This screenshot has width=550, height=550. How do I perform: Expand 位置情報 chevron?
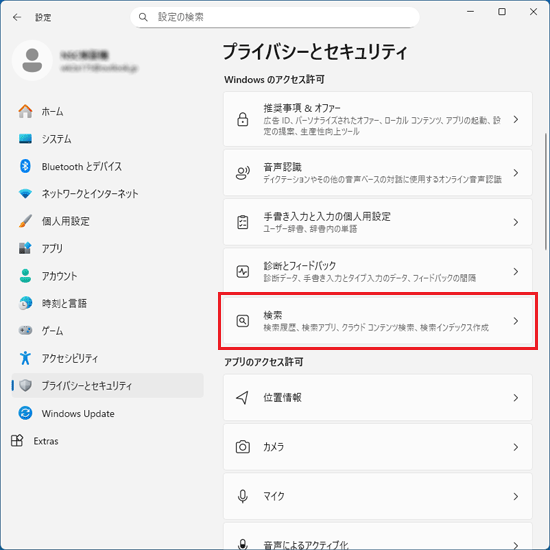(516, 397)
